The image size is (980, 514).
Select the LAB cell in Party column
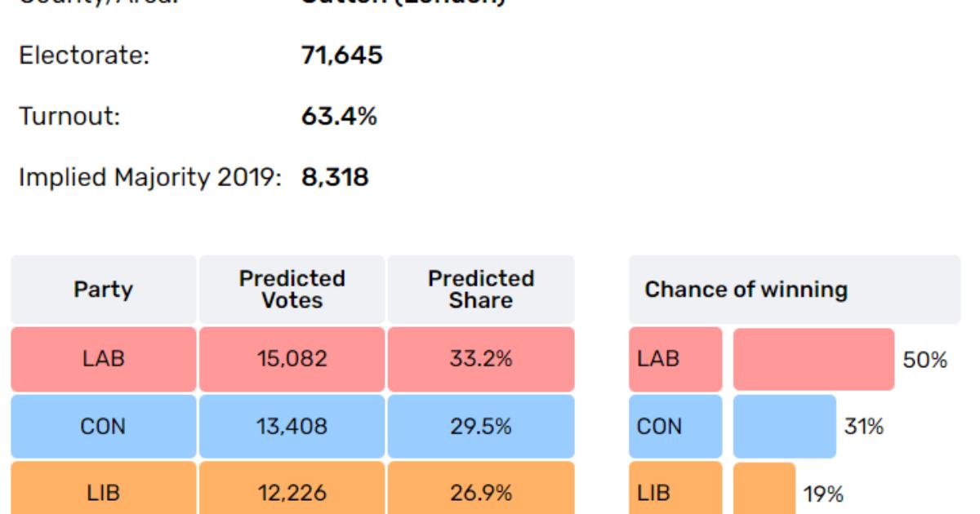(x=103, y=359)
